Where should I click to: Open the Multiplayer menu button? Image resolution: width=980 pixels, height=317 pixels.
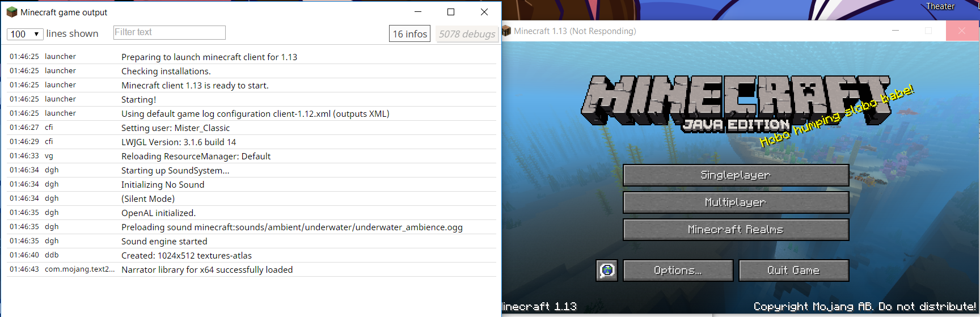[x=736, y=202]
